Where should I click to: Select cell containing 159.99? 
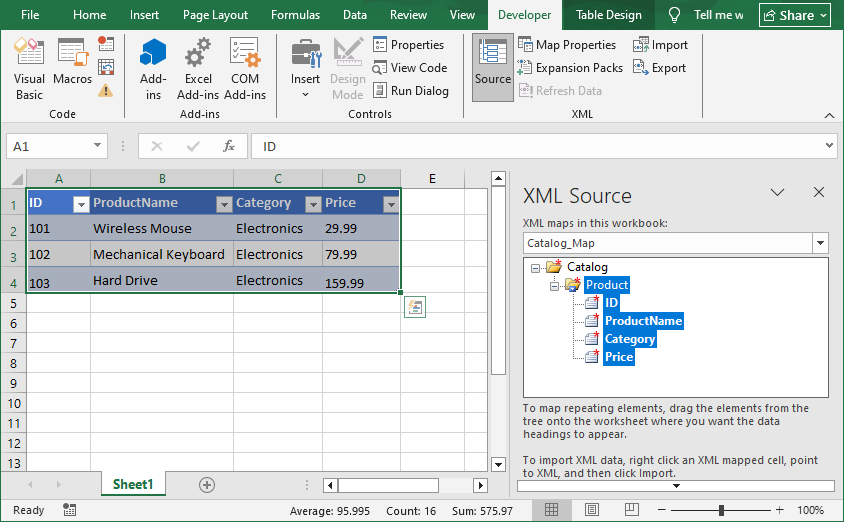tap(361, 280)
